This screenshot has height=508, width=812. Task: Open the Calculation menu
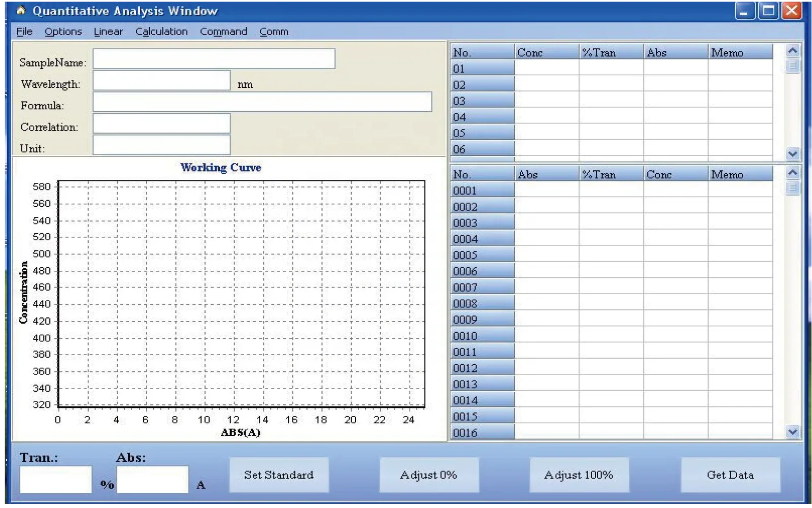pyautogui.click(x=161, y=31)
